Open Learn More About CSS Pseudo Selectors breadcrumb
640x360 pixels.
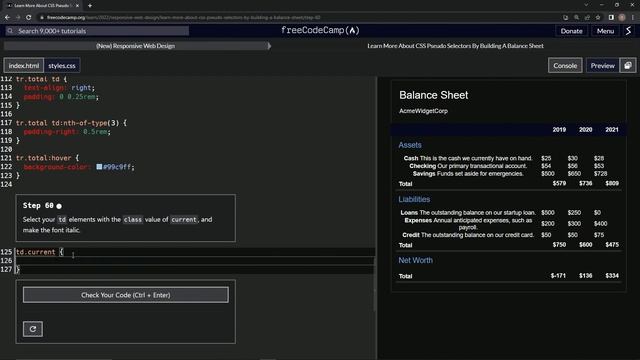pos(455,46)
